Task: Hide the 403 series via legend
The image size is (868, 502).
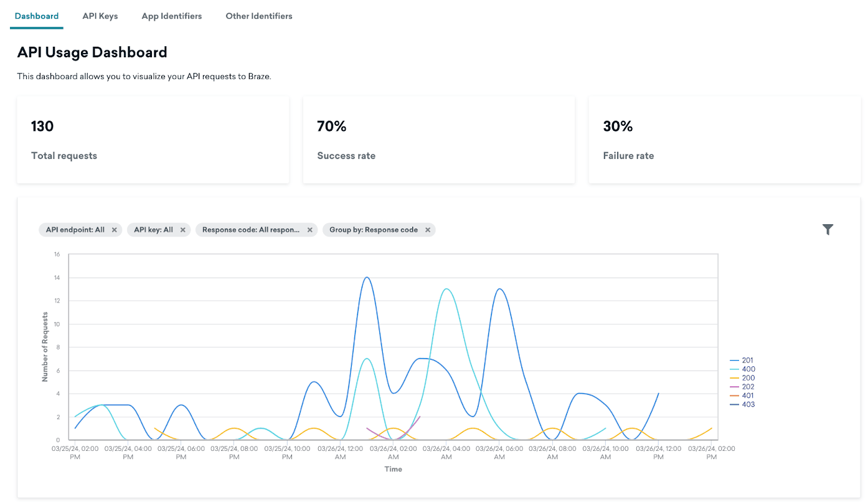Action: [x=747, y=405]
